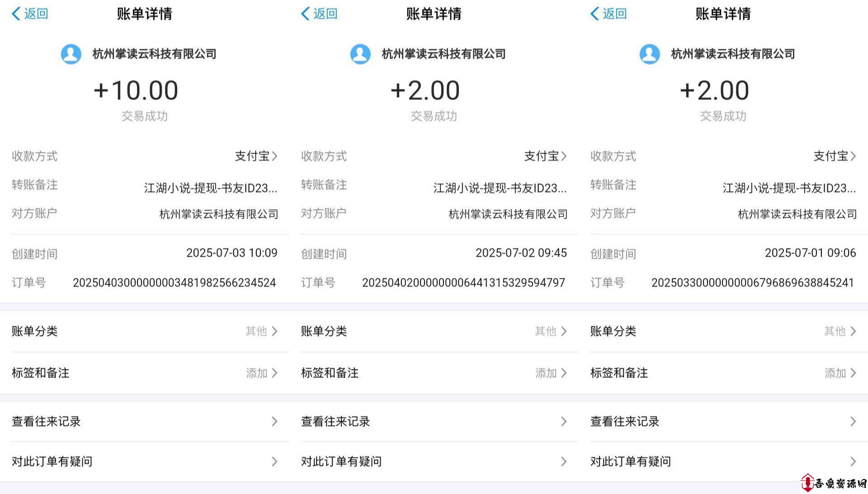Add 标签和备注 on the 07-03 bill

coord(145,373)
